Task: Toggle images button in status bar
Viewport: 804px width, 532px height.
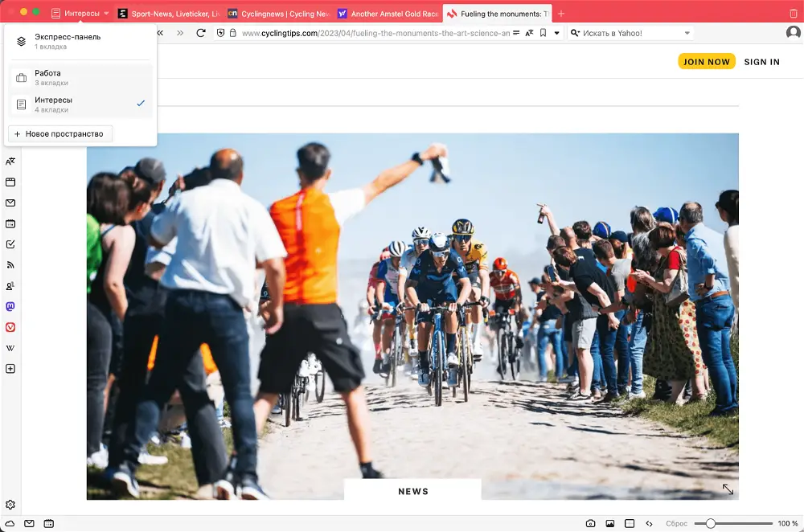Action: pos(610,523)
